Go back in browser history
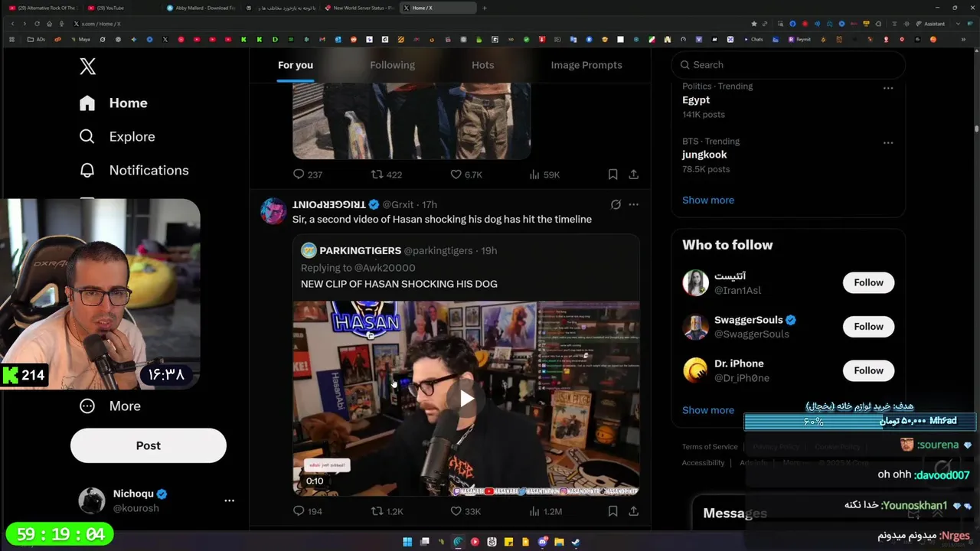Viewport: 980px width, 551px height. pyautogui.click(x=12, y=24)
